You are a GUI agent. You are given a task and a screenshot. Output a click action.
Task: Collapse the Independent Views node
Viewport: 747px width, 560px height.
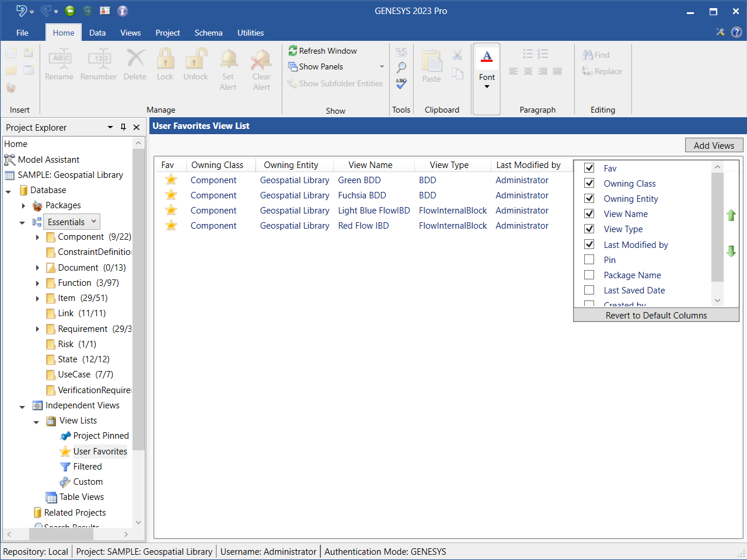(22, 406)
